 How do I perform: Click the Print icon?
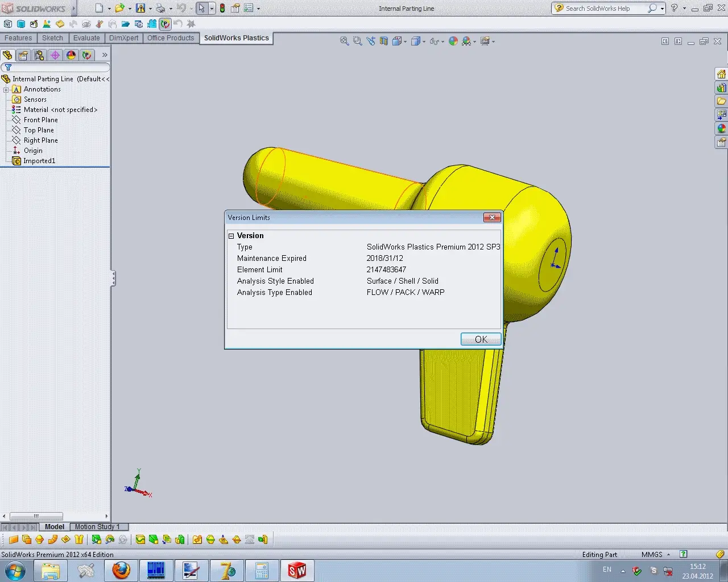click(x=160, y=9)
